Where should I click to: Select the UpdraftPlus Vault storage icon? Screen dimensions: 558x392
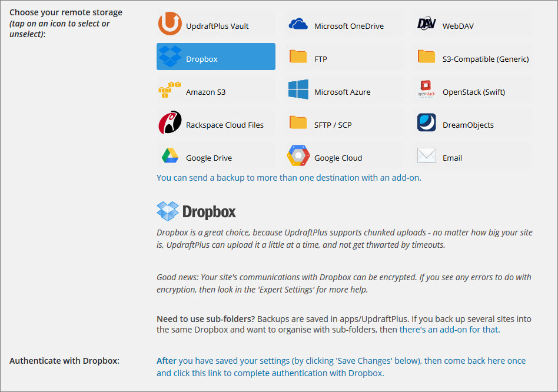tap(170, 24)
